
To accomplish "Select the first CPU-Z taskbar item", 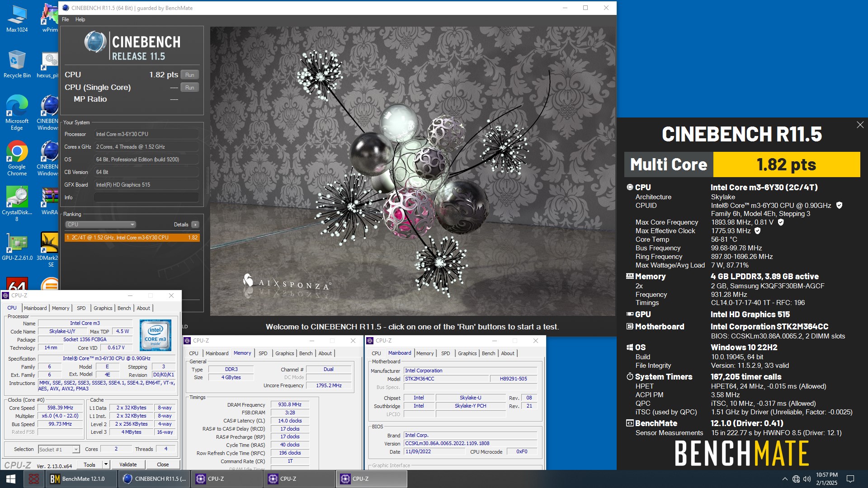I will (226, 479).
